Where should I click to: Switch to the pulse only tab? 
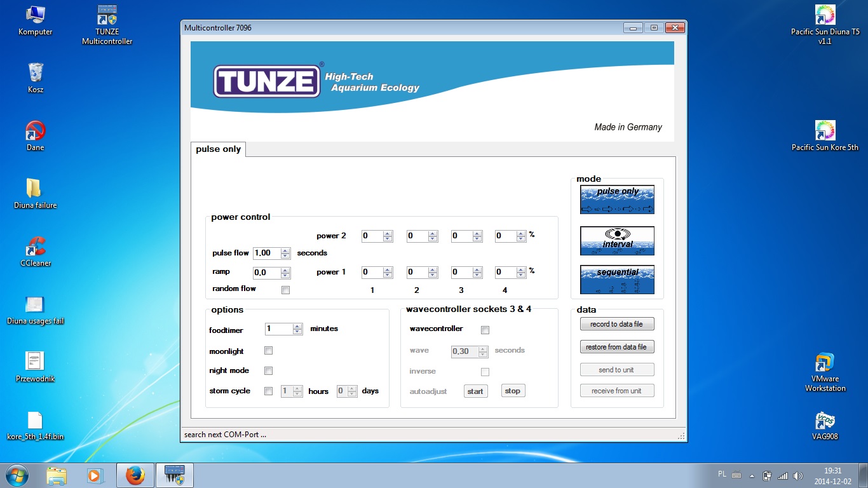click(219, 149)
